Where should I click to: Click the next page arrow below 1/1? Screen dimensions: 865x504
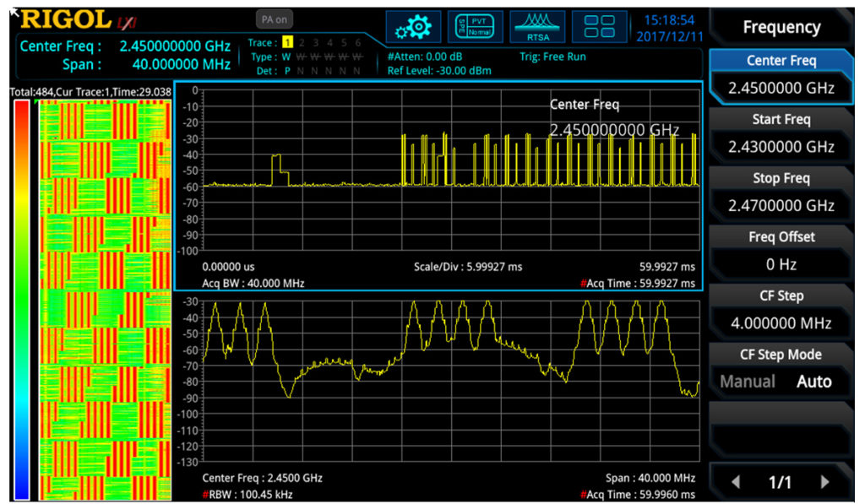tap(824, 481)
